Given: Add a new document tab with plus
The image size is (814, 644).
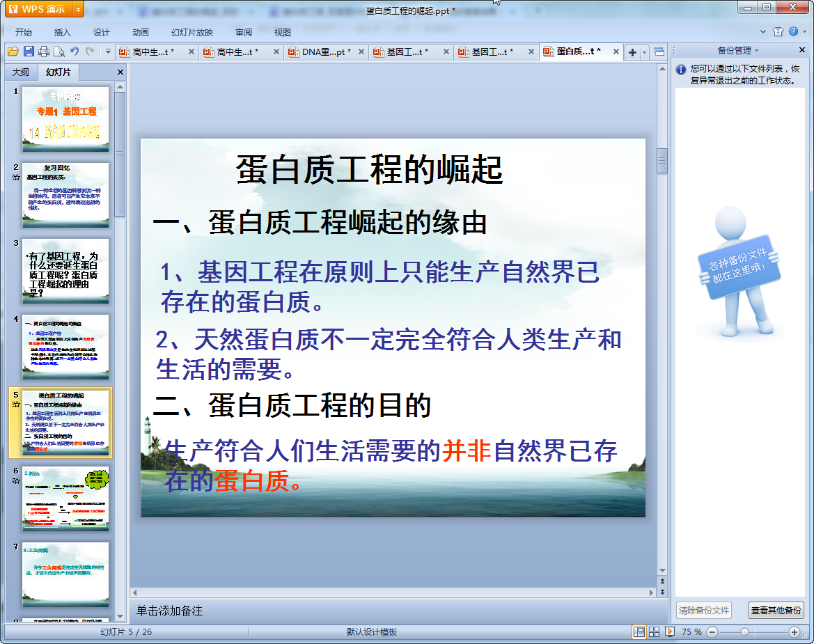Looking at the screenshot, I should (x=632, y=52).
